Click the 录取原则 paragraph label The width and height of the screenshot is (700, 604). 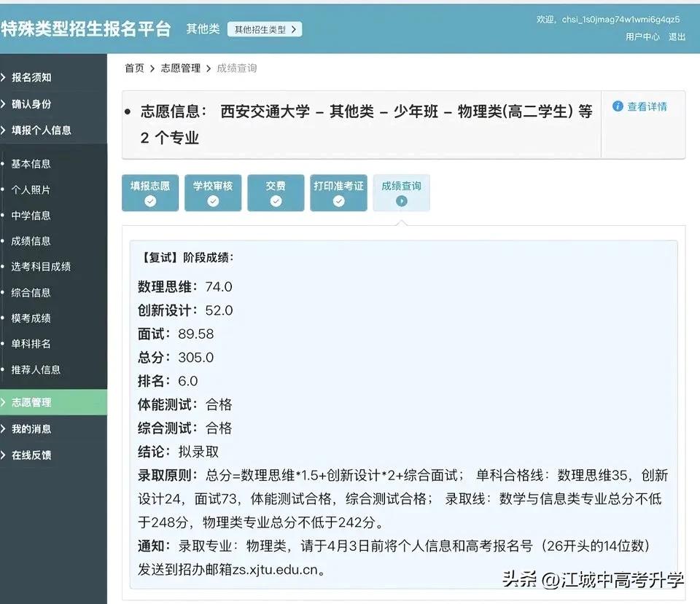click(167, 476)
